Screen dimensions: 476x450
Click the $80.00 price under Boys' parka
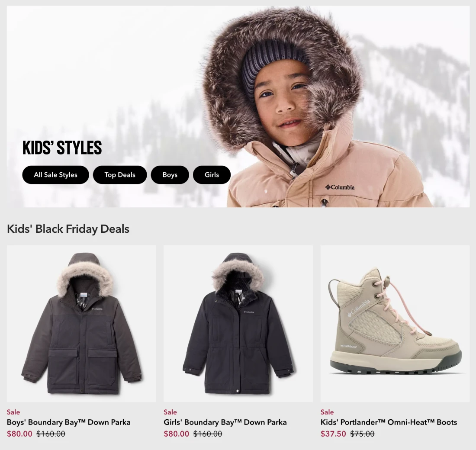(x=19, y=434)
